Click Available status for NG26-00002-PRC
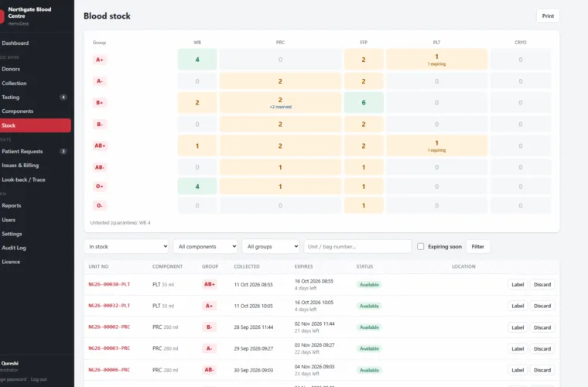 (369, 327)
